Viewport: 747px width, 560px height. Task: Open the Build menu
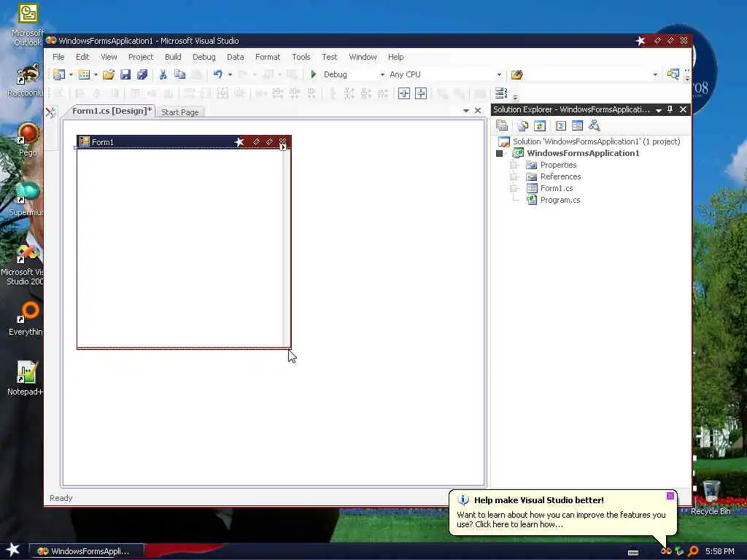(173, 57)
